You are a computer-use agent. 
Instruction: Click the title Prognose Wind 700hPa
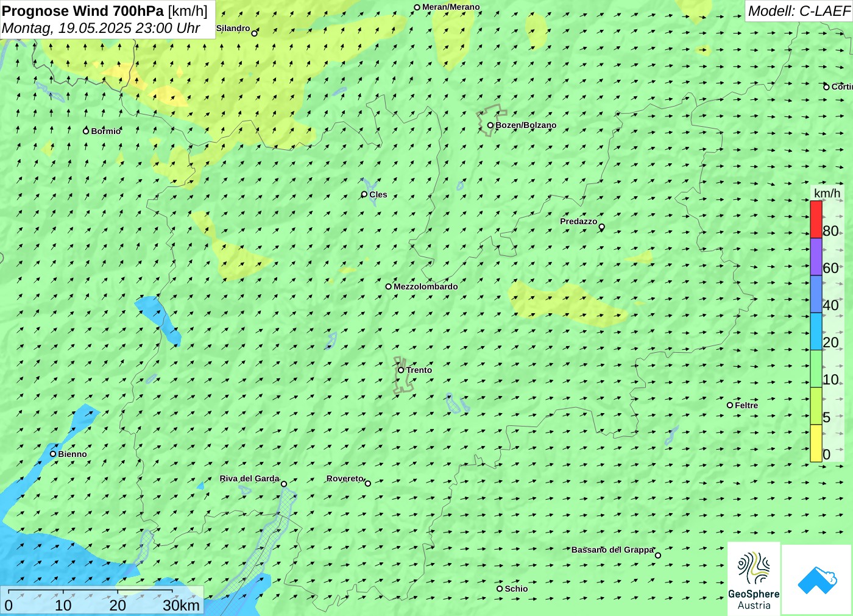(83, 11)
